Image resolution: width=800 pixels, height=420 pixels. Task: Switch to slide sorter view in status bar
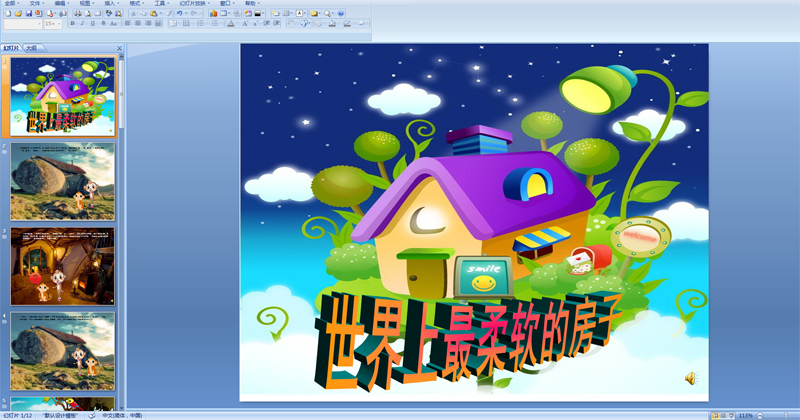pos(723,416)
